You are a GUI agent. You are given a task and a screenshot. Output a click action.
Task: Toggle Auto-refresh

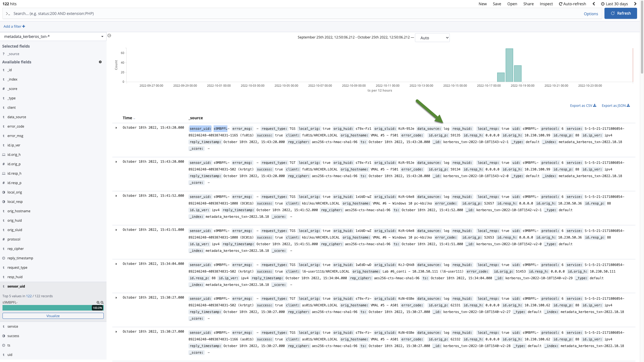[572, 4]
